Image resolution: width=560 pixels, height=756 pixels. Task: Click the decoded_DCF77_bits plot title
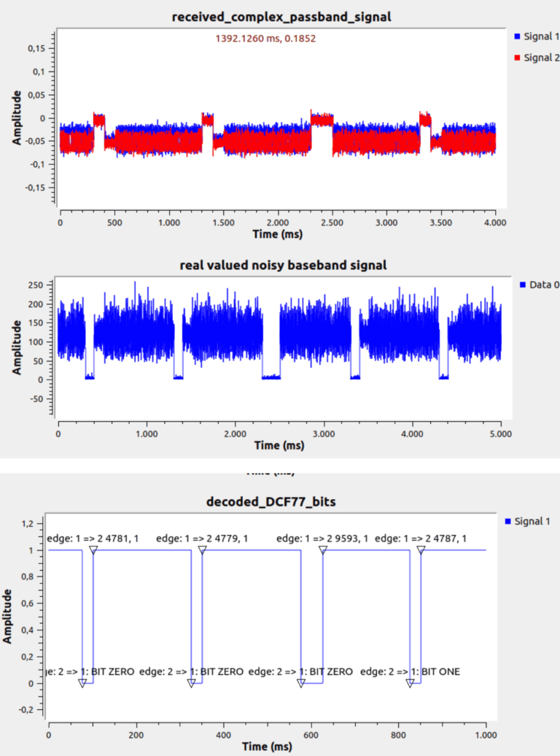tap(267, 502)
